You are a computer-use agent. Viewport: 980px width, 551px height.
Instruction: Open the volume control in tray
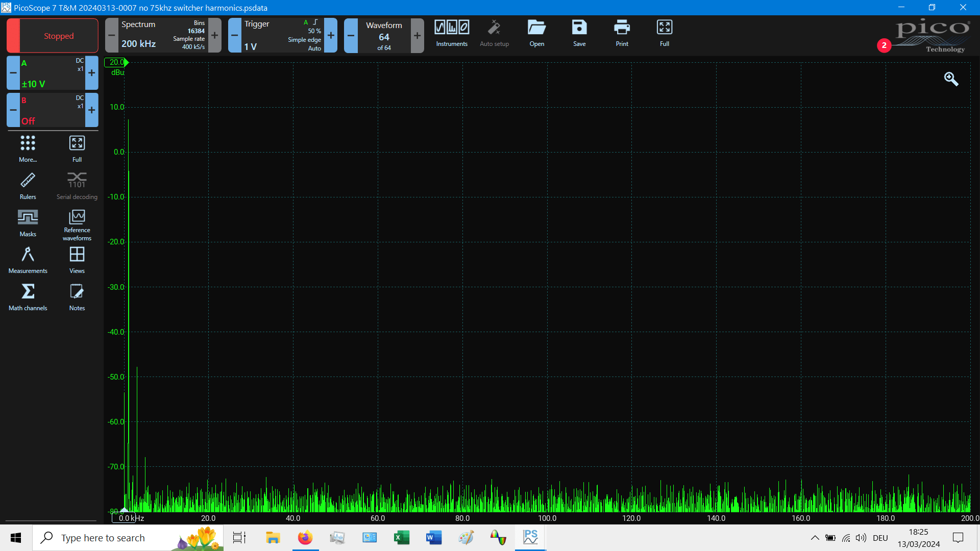[861, 538]
